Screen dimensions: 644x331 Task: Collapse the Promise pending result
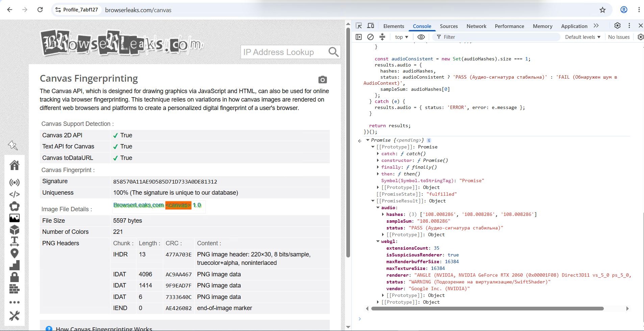pyautogui.click(x=368, y=140)
